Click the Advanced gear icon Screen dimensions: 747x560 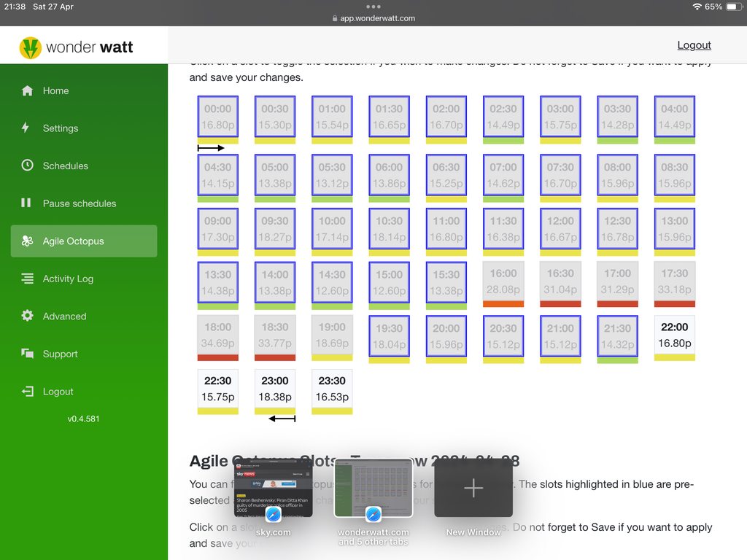click(x=28, y=316)
